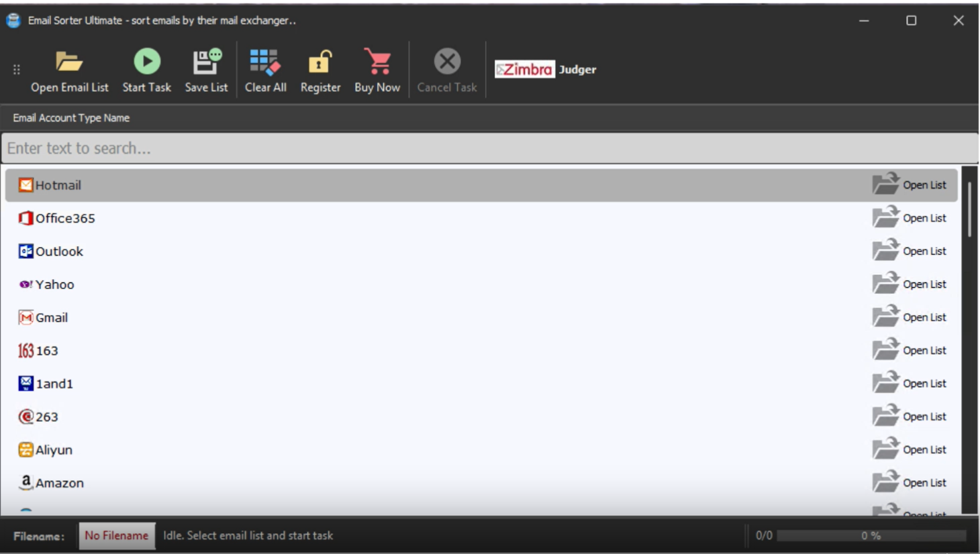This screenshot has width=980, height=554.
Task: Open List for Hotmail
Action: [910, 184]
